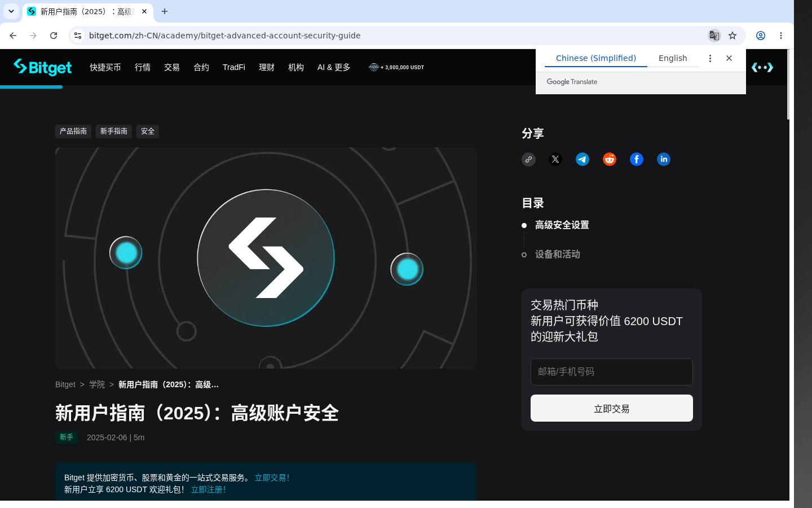Click the 3,000,000 USDT promo icon

tap(396, 67)
